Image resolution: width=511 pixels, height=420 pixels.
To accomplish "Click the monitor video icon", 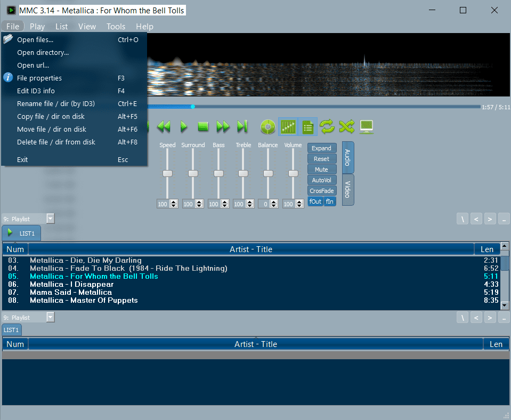I will 367,127.
